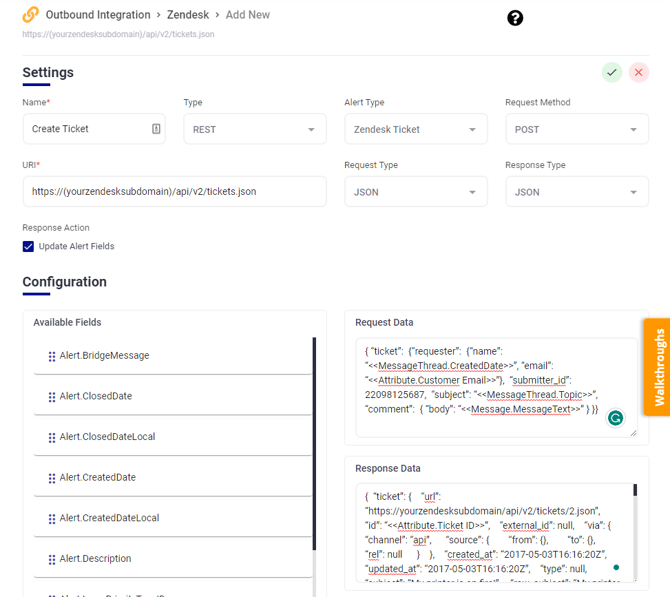670x597 pixels.
Task: Open the Walkthroughs side tab
Action: pos(657,367)
